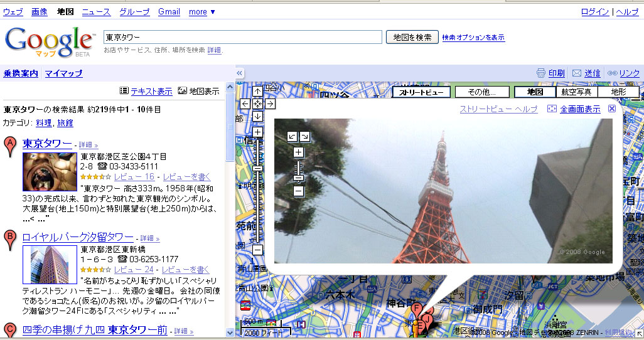Switch to 地形 terrain view

(x=618, y=92)
